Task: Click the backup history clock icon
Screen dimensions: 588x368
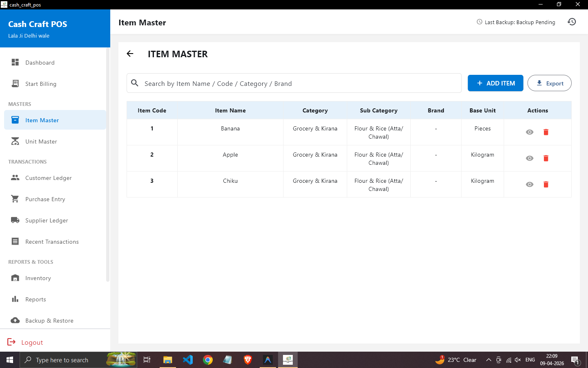Action: (572, 22)
